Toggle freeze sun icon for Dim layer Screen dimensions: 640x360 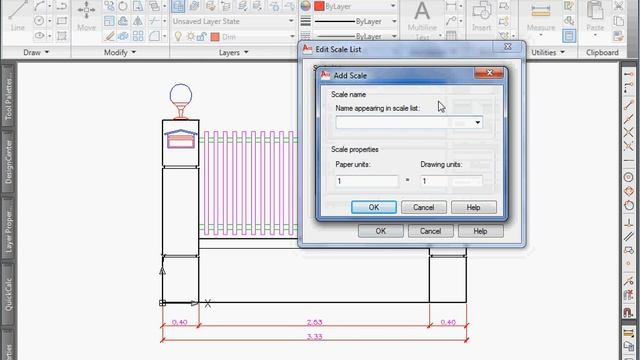click(x=191, y=37)
